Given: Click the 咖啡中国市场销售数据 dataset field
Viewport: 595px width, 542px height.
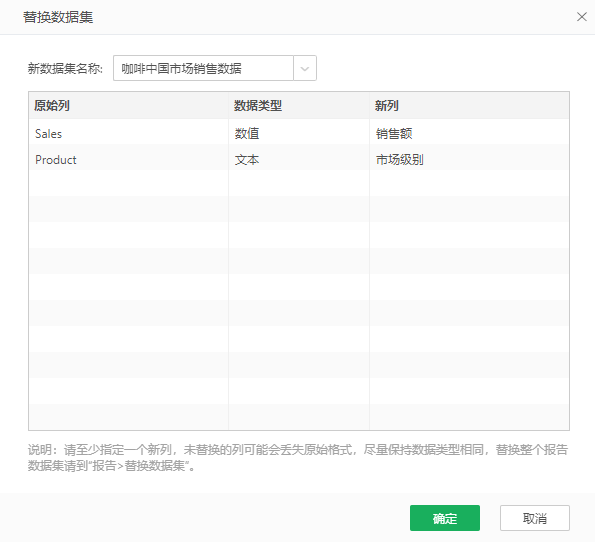Looking at the screenshot, I should click(x=203, y=68).
